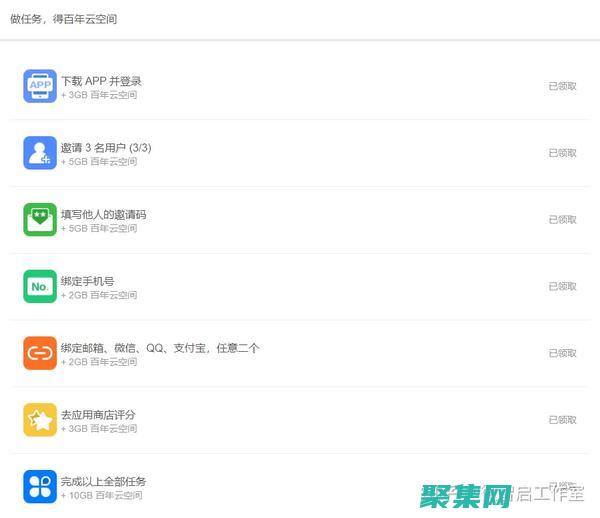
Task: Select the '绑定手机号' task title
Action: tap(89, 281)
